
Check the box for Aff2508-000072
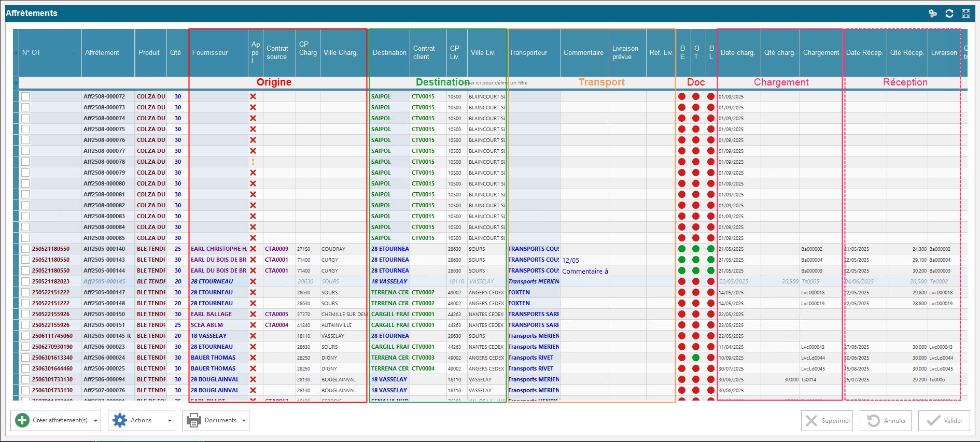25,96
